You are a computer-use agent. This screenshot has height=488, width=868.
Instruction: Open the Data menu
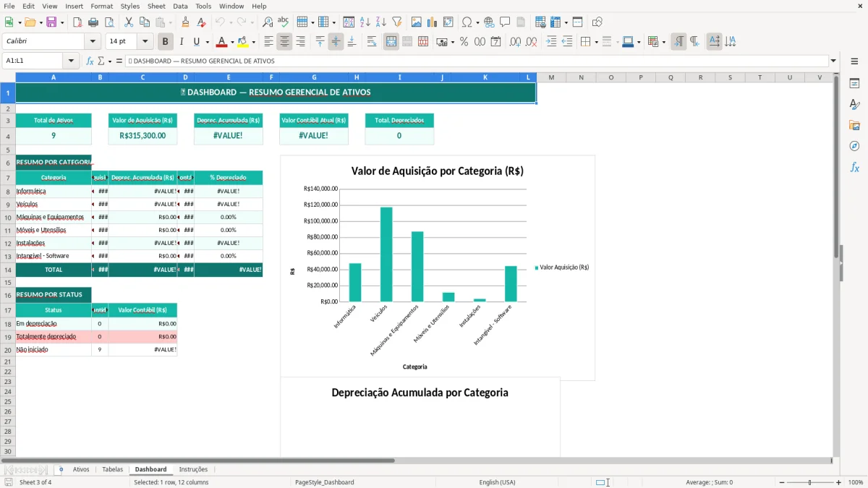180,6
